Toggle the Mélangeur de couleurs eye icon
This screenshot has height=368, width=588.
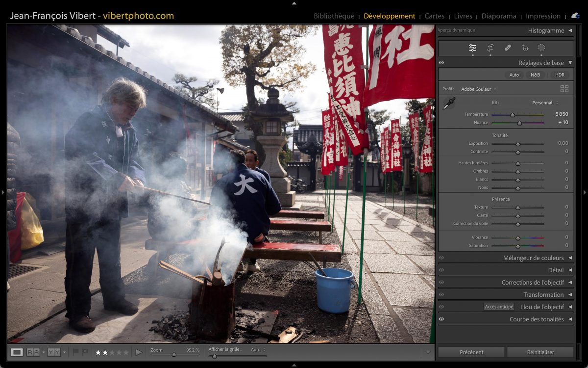[441, 258]
